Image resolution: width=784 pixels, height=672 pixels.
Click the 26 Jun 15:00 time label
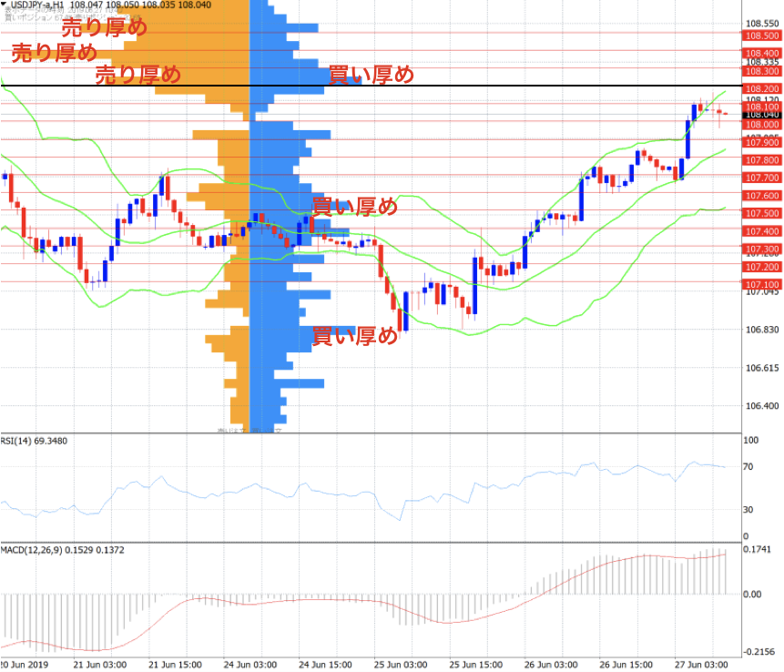tap(626, 665)
